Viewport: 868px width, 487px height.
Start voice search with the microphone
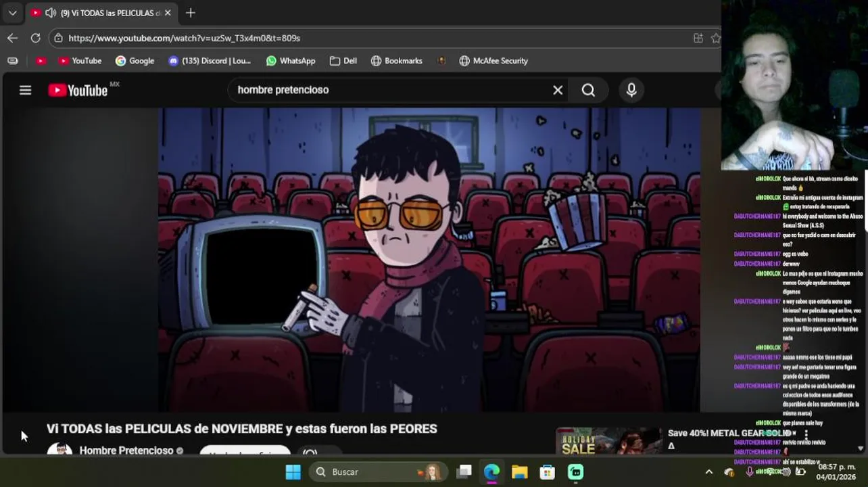(x=631, y=90)
